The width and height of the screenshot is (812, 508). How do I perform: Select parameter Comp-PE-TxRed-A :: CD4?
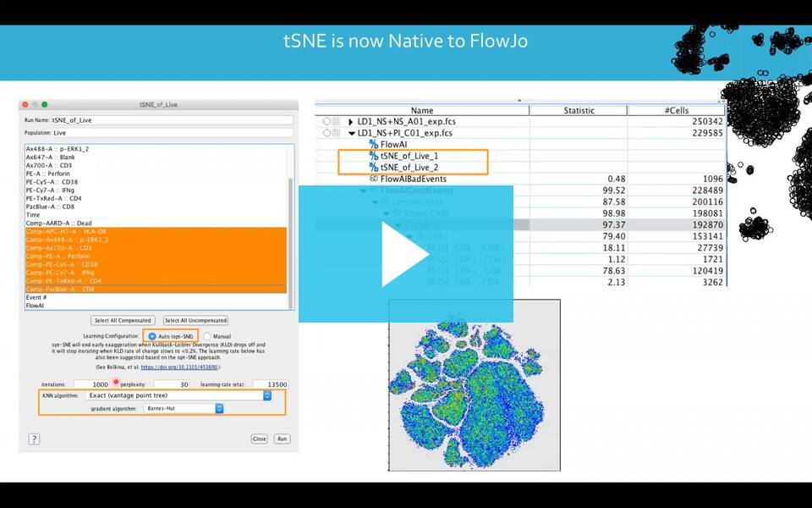click(x=156, y=281)
